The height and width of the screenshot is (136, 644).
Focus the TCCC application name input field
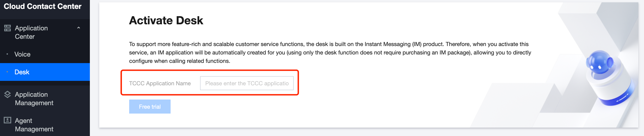[246, 83]
